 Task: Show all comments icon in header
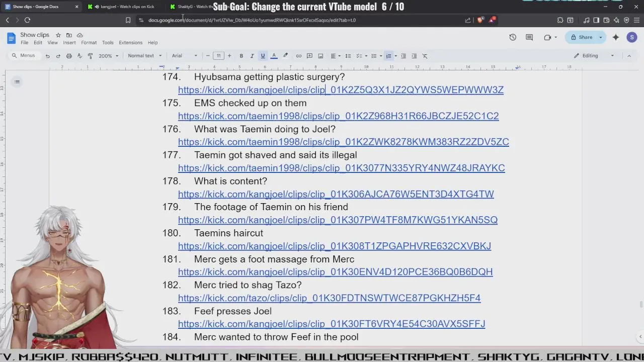(529, 37)
